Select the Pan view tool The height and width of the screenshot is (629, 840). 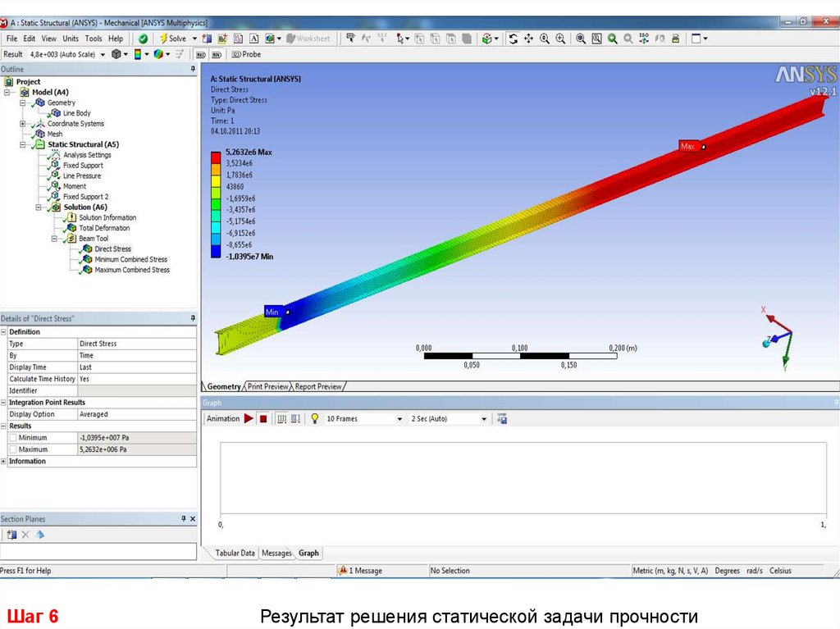[x=529, y=39]
